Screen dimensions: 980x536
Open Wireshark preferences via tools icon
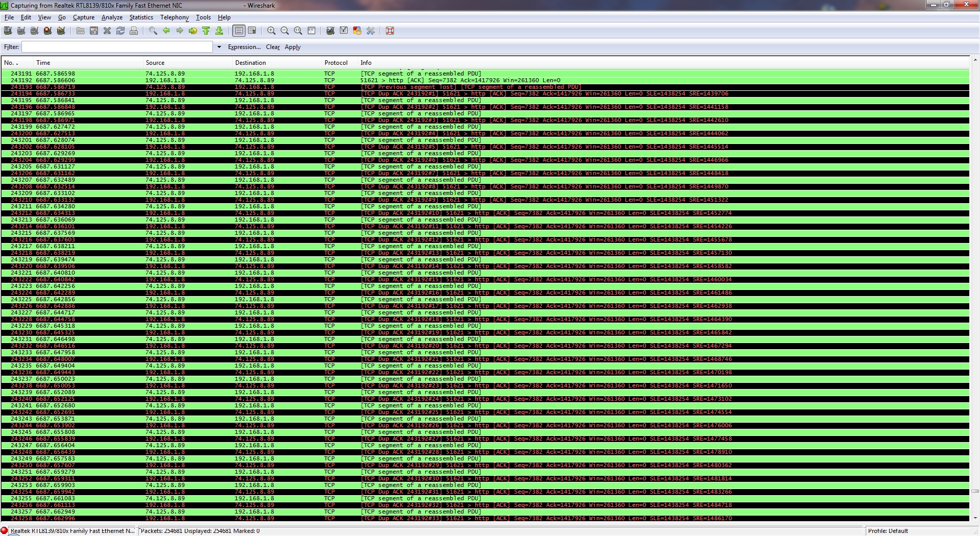(371, 31)
